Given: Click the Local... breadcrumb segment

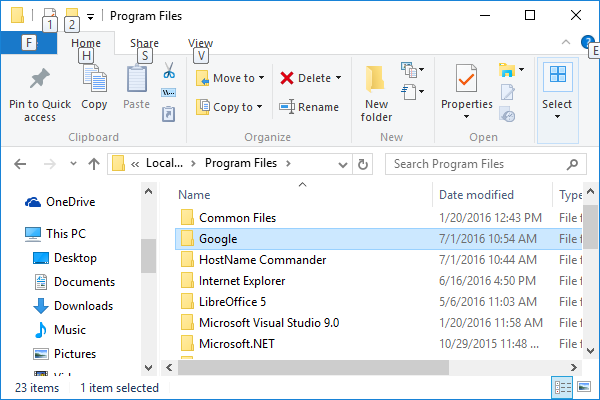Looking at the screenshot, I should (x=165, y=163).
